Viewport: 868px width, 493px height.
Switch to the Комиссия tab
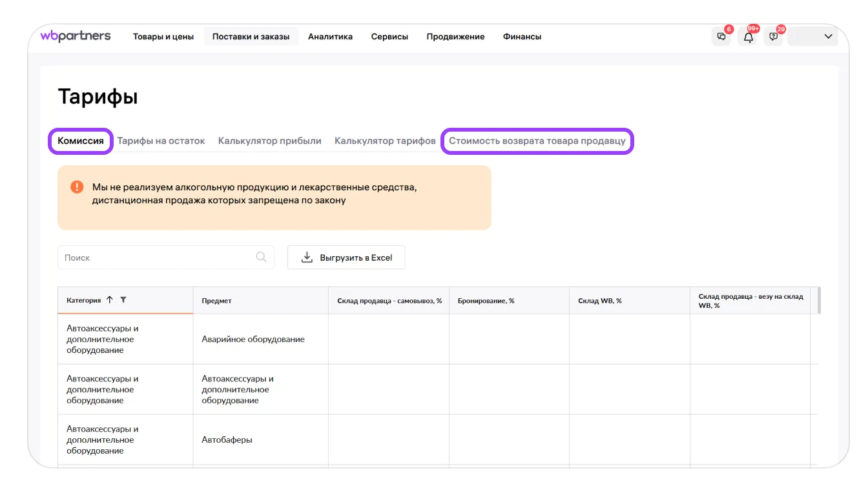(x=81, y=141)
